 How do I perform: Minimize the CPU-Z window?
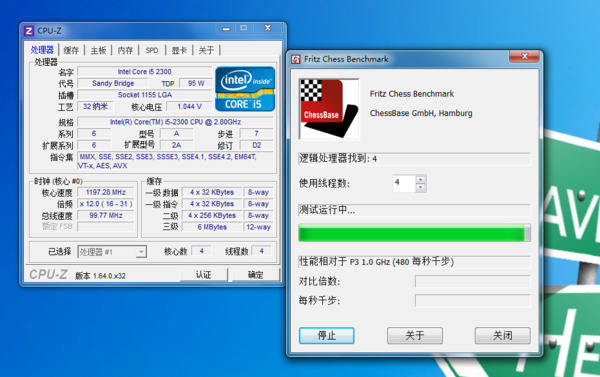point(226,28)
